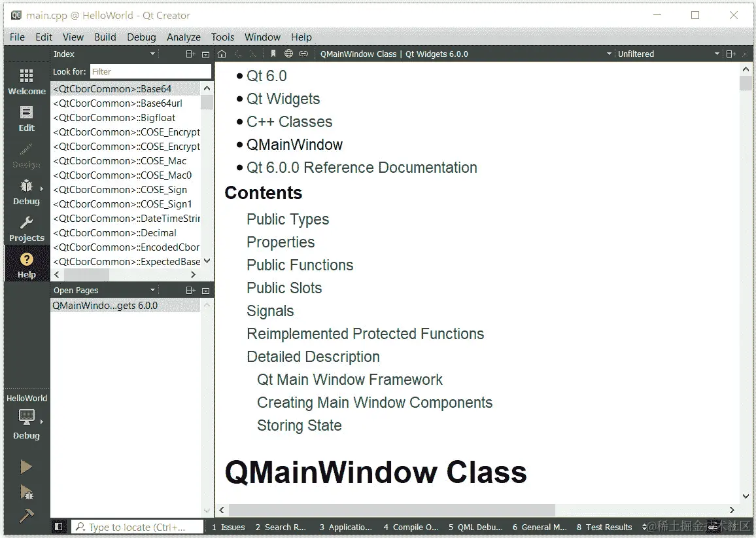756x538 pixels.
Task: Open the 3 Application Output pane
Action: (345, 527)
